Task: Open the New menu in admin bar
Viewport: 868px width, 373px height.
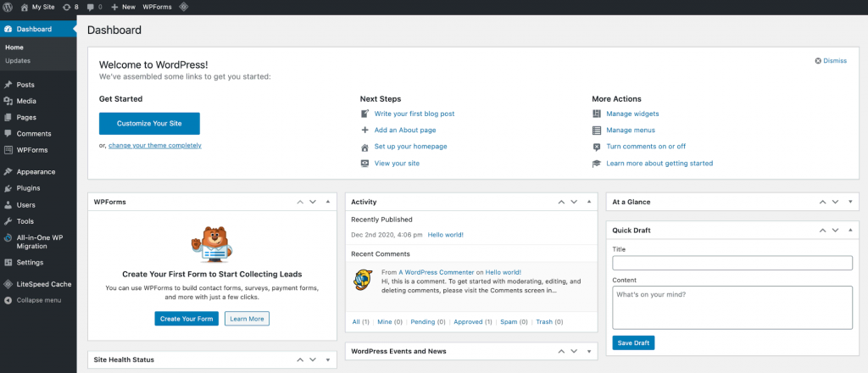Action: [123, 6]
